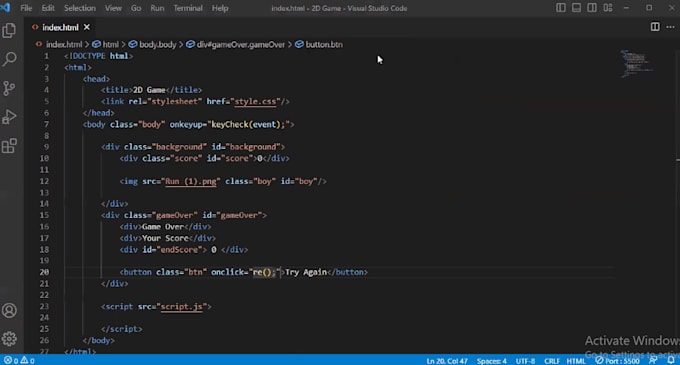Click '<!DOCTYPE html>' on line 1
This screenshot has height=365, width=680.
click(98, 56)
